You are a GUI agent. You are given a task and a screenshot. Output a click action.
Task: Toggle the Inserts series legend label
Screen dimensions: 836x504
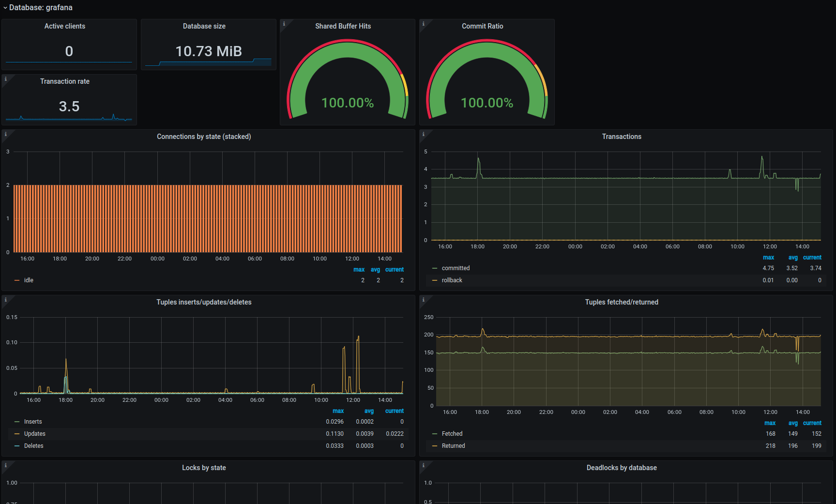click(x=33, y=422)
